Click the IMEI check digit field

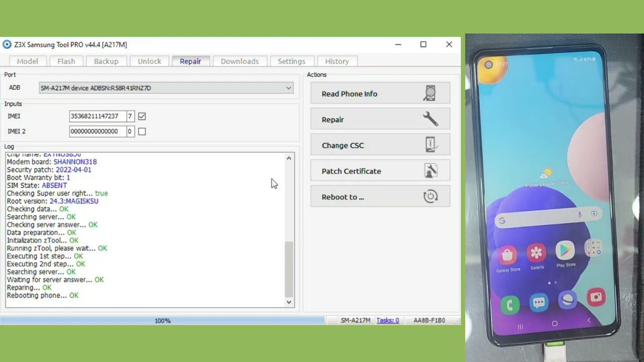130,116
